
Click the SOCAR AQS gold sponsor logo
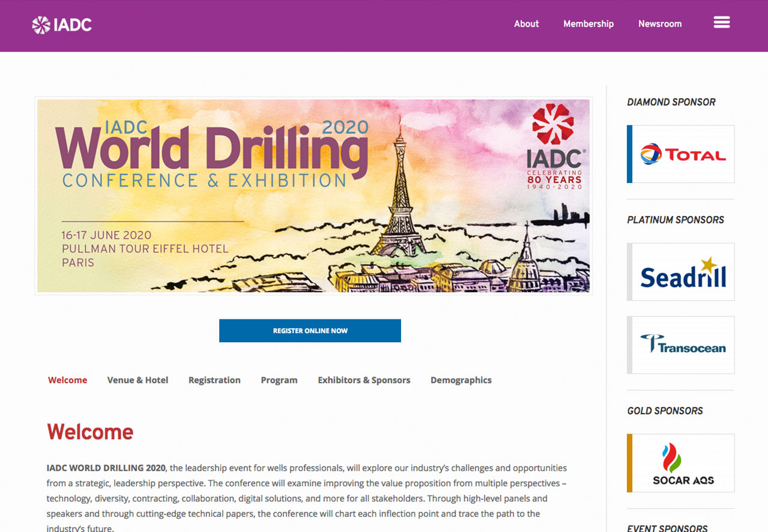[x=681, y=463]
